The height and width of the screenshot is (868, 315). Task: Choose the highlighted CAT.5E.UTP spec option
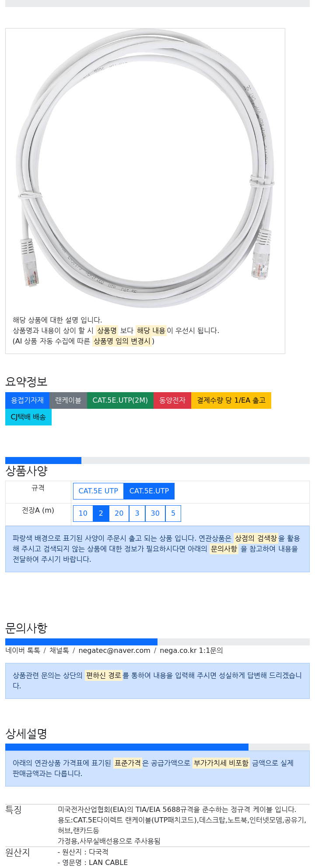[149, 491]
